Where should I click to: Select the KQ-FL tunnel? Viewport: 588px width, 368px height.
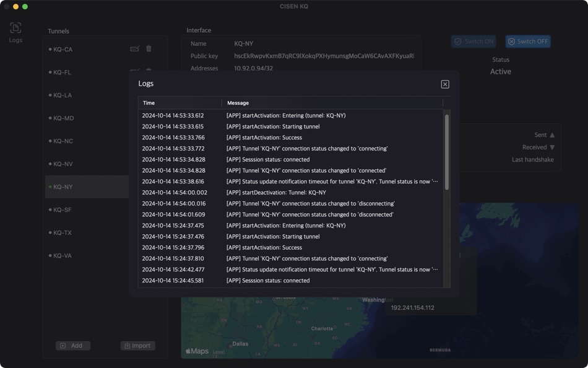point(87,72)
